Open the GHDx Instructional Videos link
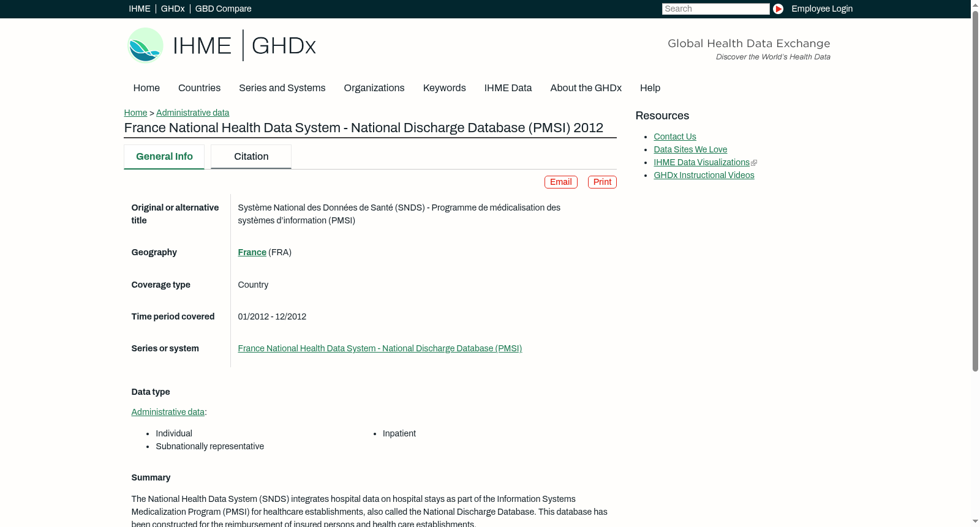 click(704, 175)
